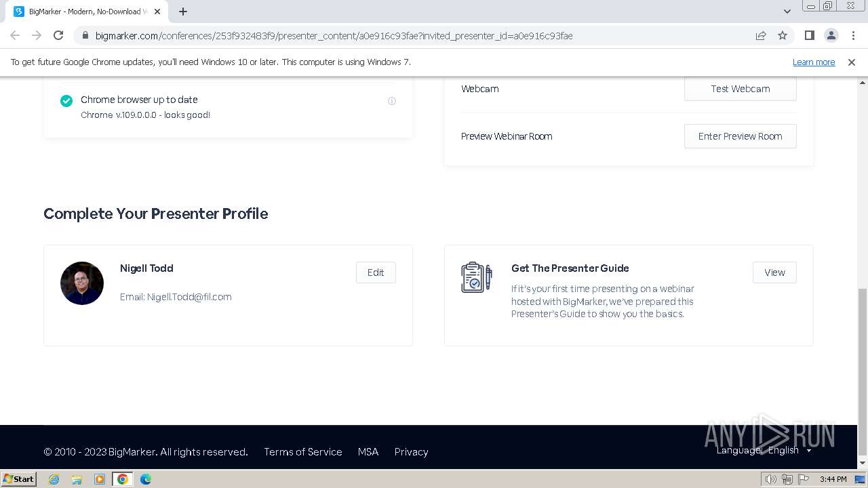Click the Chrome taskbar icon
Viewport: 868px width, 488px height.
pos(123,479)
